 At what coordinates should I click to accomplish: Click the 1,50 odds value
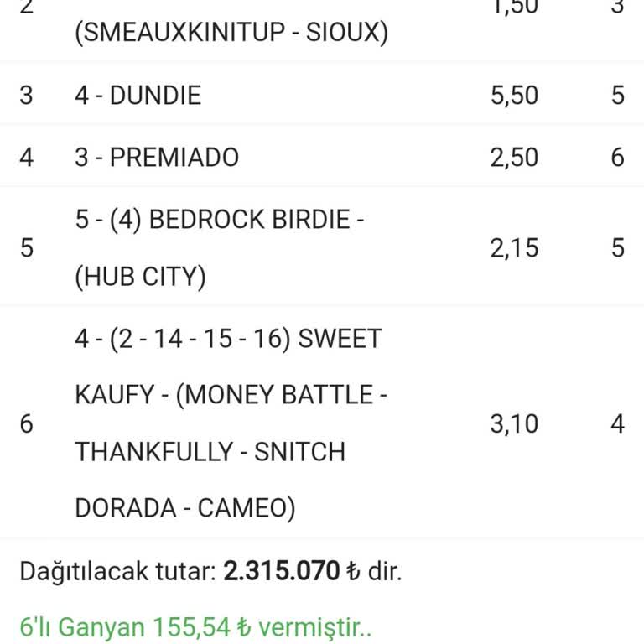(514, 8)
